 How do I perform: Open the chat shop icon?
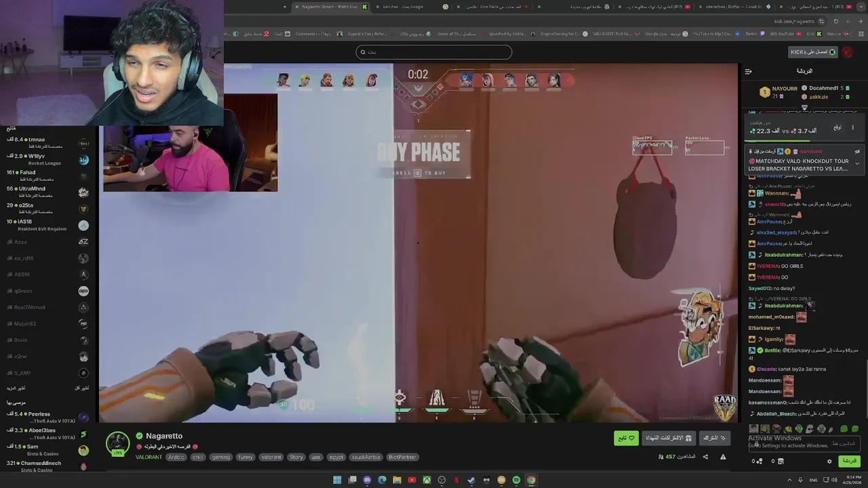(781, 462)
